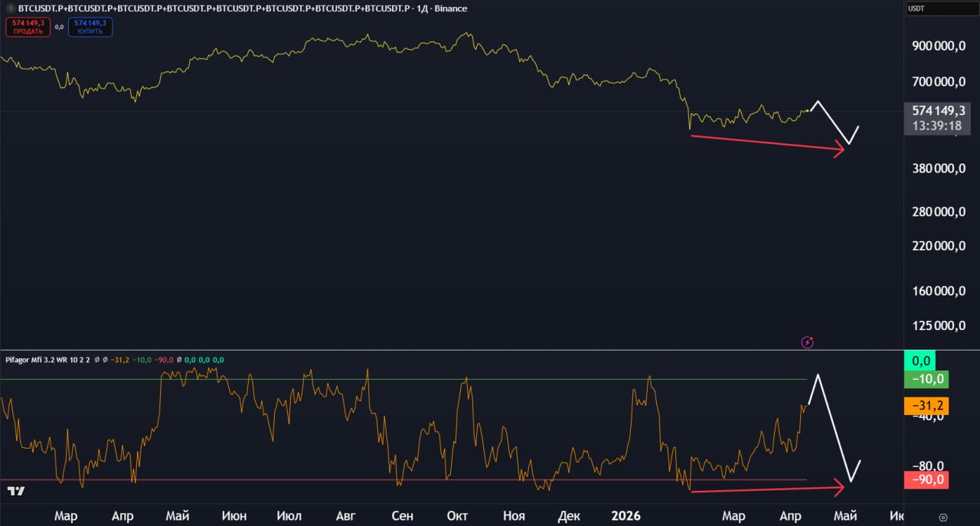This screenshot has height=526, width=980.
Task: Click the bright green 0,0 scale label
Action: (927, 360)
